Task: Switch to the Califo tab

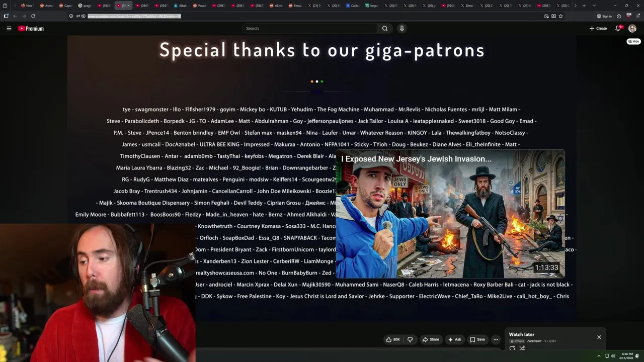Action: (x=352, y=6)
